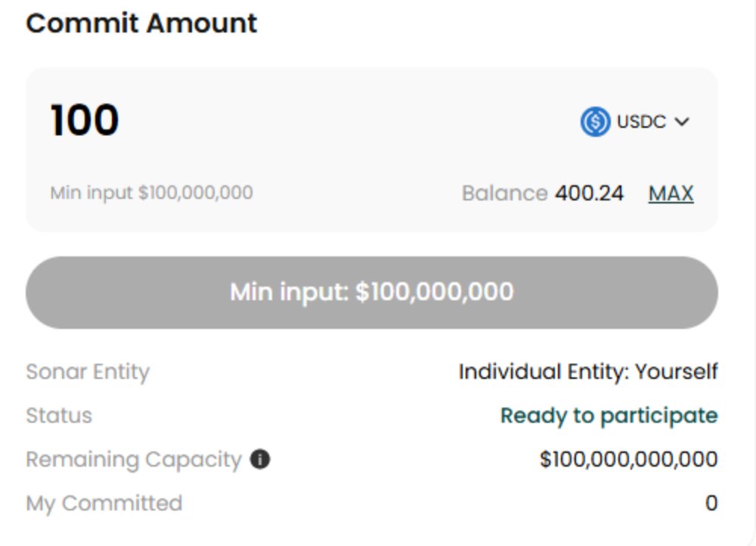Screen dimensions: 756x546
Task: Click the Status label
Action: (59, 416)
